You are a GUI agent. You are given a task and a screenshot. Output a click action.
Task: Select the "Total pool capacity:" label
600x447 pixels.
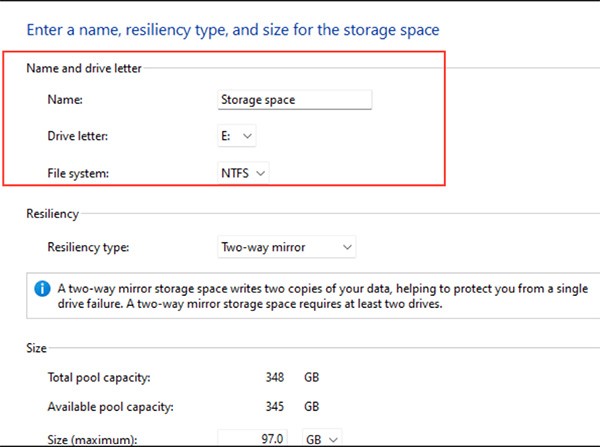click(x=98, y=379)
